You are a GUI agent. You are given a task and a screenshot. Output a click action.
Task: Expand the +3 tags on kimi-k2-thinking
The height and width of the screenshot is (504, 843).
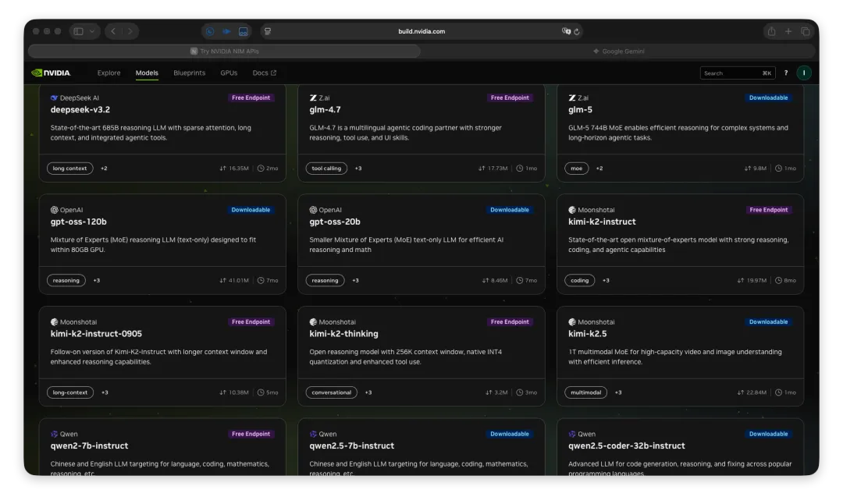[x=368, y=392]
